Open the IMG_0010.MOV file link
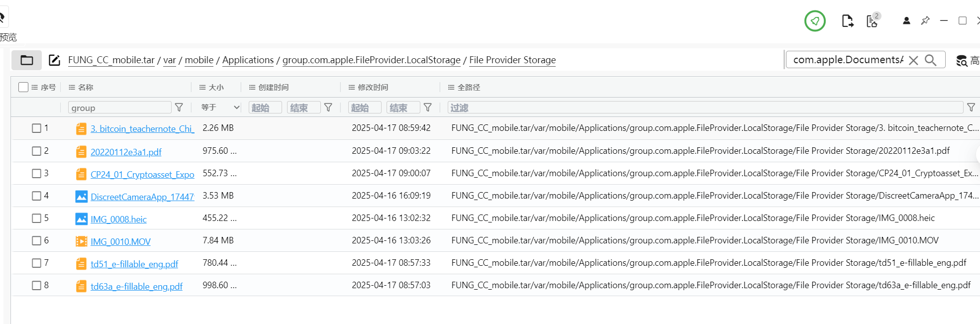 [x=120, y=241]
